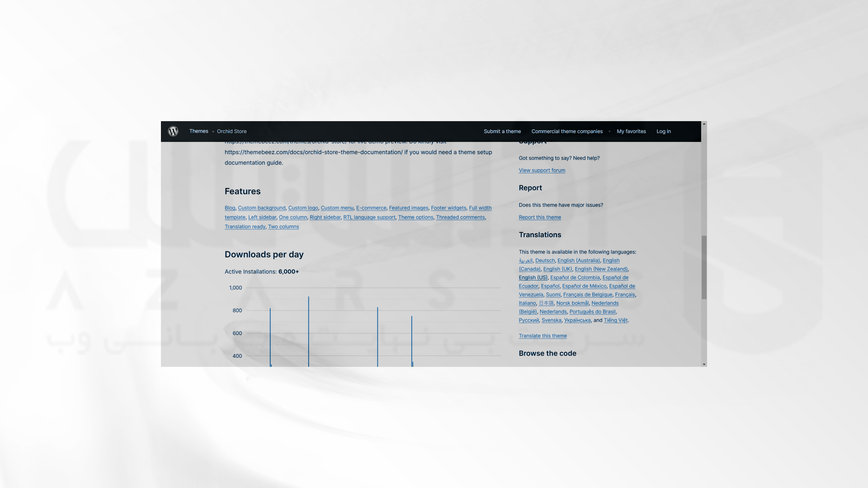Open Deutsch translation link
The height and width of the screenshot is (488, 868).
pyautogui.click(x=545, y=261)
